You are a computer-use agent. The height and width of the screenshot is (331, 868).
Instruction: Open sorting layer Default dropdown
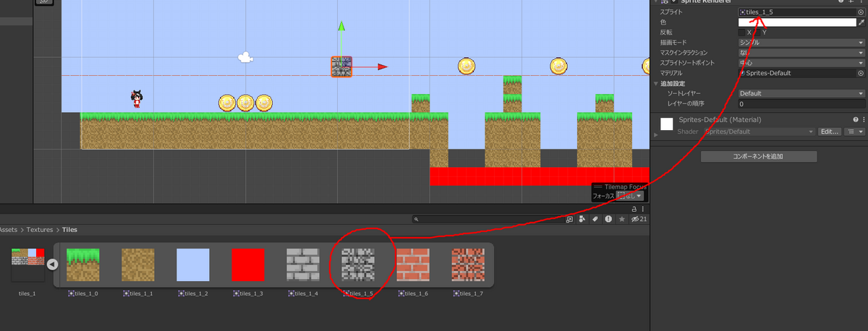802,93
